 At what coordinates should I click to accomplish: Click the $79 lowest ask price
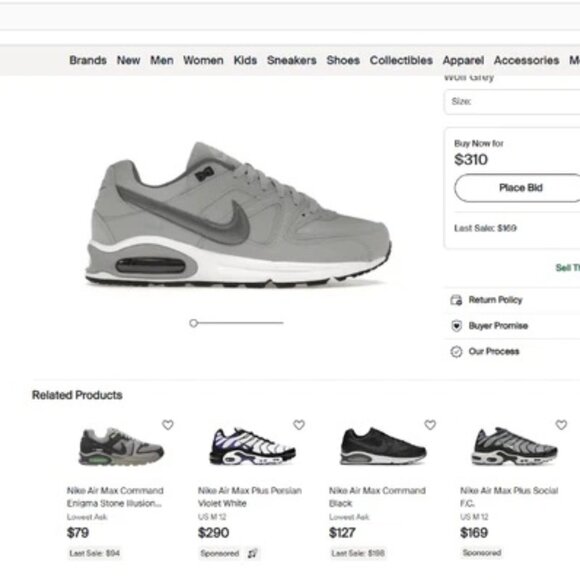(x=78, y=533)
